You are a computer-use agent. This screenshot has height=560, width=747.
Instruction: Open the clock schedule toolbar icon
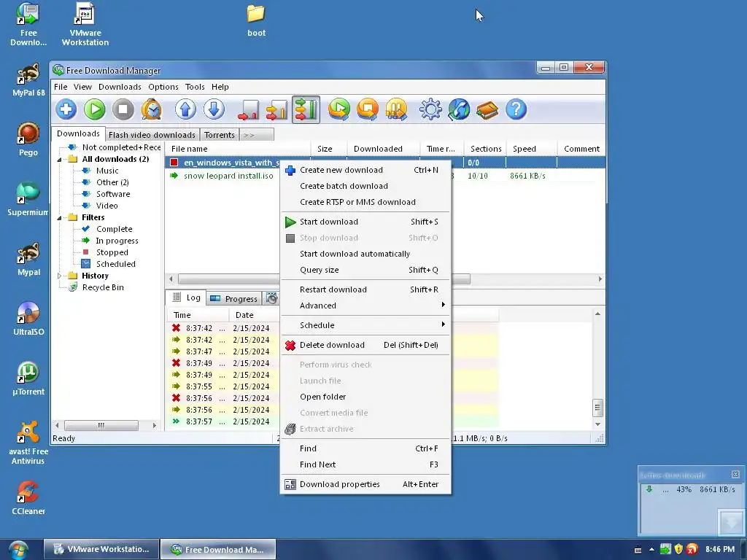[x=152, y=110]
